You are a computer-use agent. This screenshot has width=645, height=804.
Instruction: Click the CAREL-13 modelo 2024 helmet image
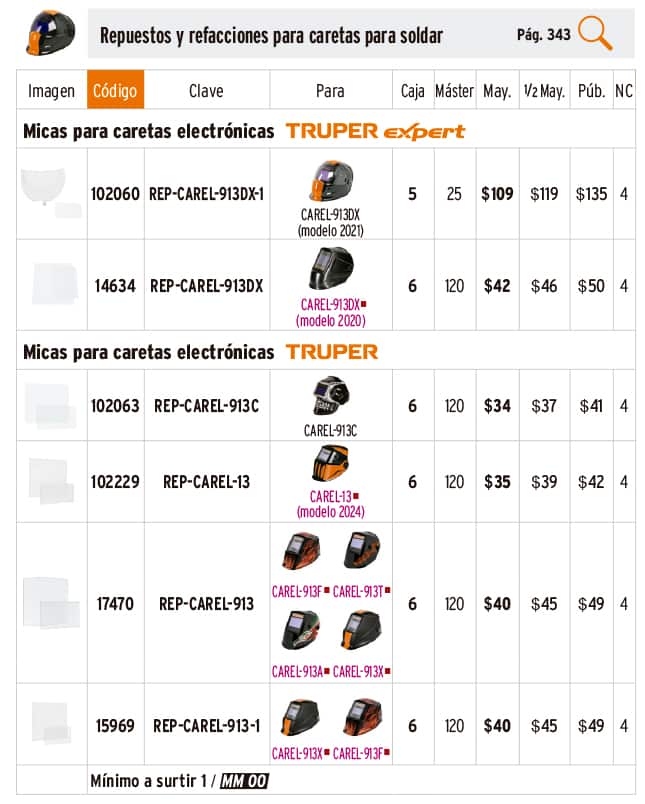(330, 466)
